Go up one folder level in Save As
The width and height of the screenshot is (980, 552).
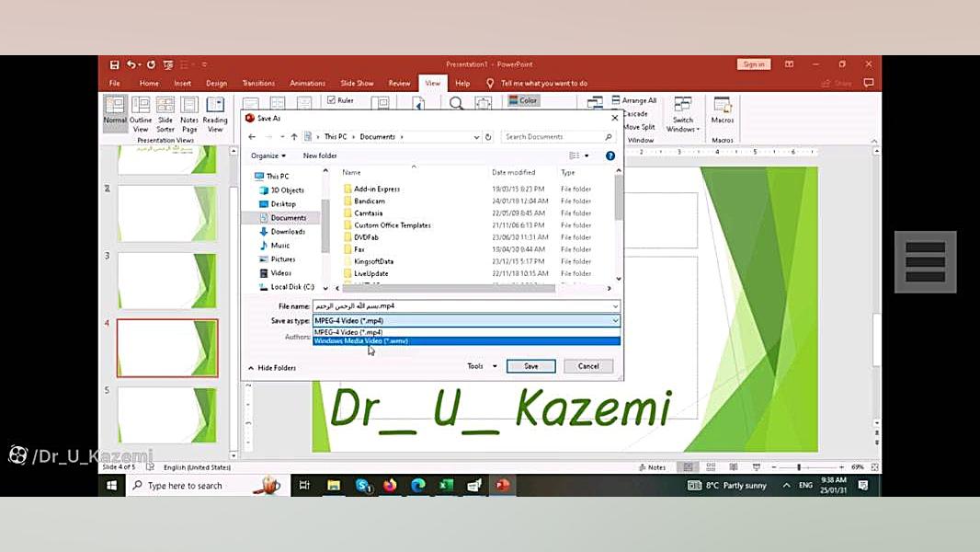[294, 137]
